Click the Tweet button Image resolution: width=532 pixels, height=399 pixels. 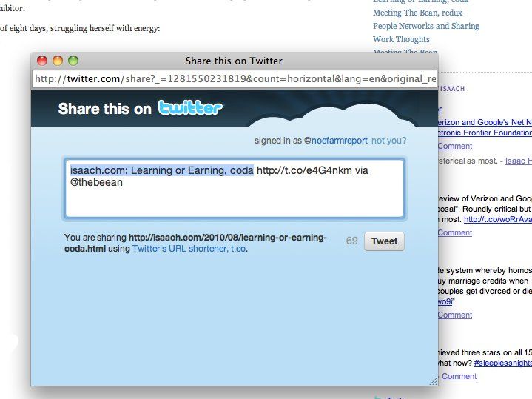point(384,241)
